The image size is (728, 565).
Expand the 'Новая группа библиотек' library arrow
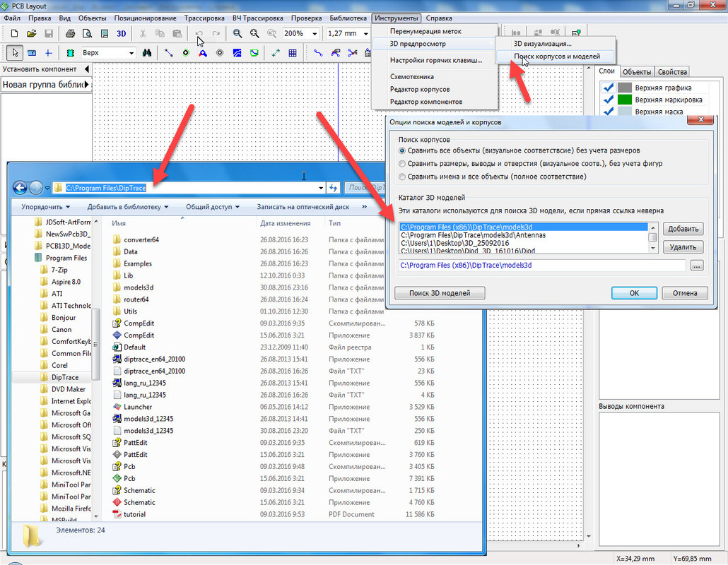(86, 85)
